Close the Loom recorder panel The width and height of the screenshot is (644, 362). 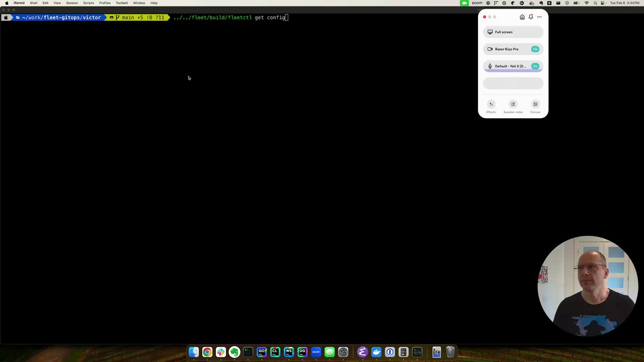pos(485,17)
